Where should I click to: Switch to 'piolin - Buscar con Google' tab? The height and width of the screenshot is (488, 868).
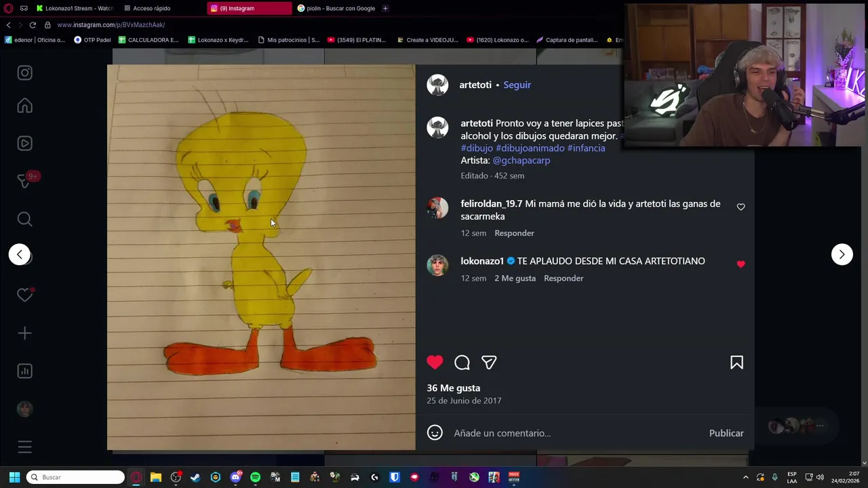(336, 8)
